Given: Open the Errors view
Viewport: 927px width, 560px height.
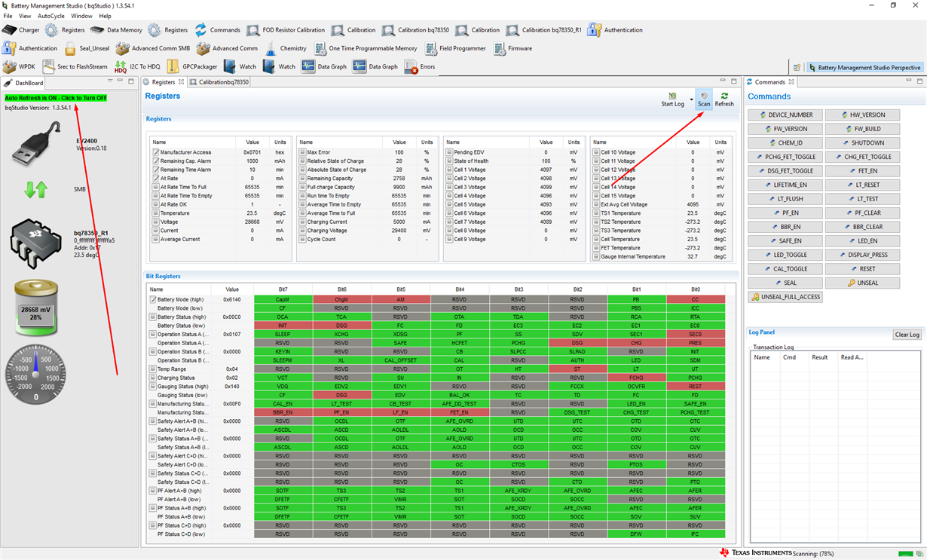Looking at the screenshot, I should coord(420,66).
